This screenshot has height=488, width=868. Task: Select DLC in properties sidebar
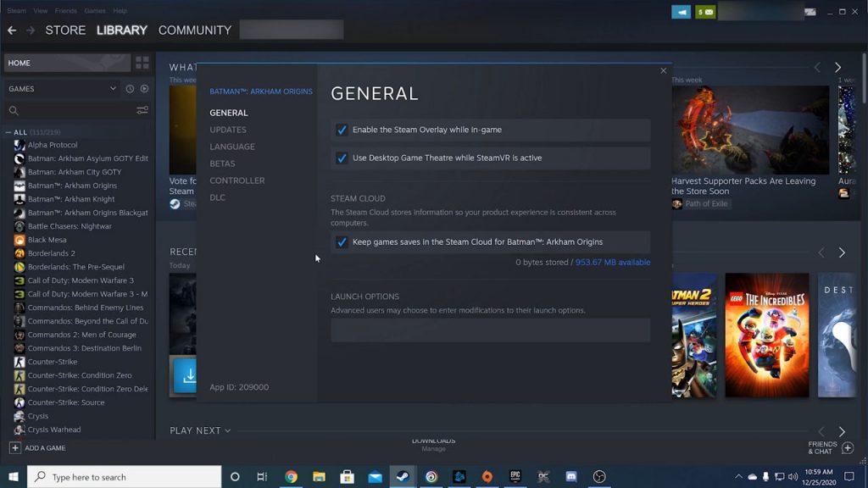[218, 197]
